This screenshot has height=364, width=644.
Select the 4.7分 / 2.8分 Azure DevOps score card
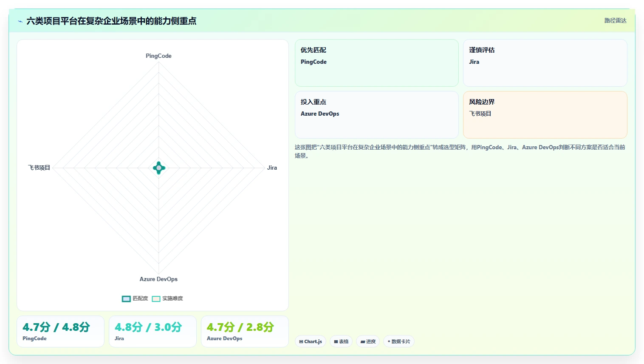(x=245, y=332)
